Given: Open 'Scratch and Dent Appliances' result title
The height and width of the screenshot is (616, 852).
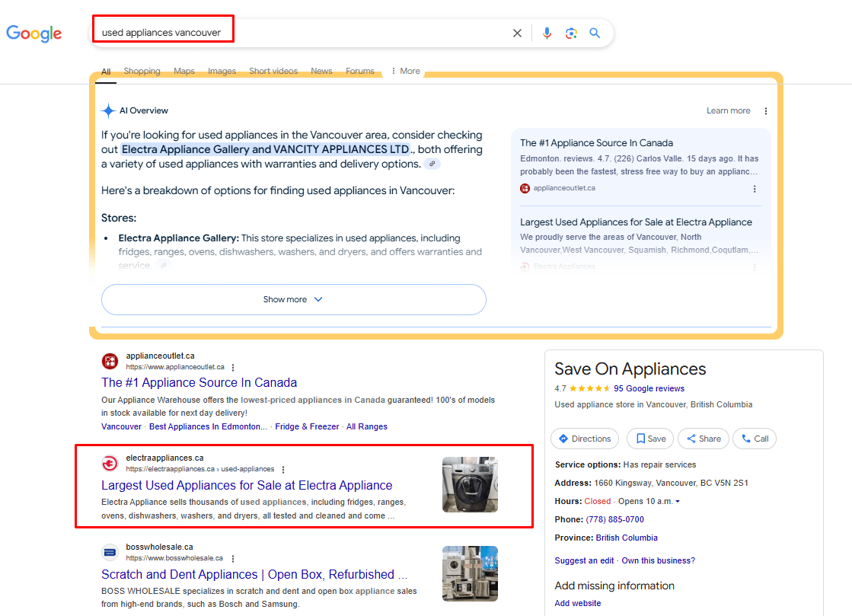Looking at the screenshot, I should click(254, 574).
